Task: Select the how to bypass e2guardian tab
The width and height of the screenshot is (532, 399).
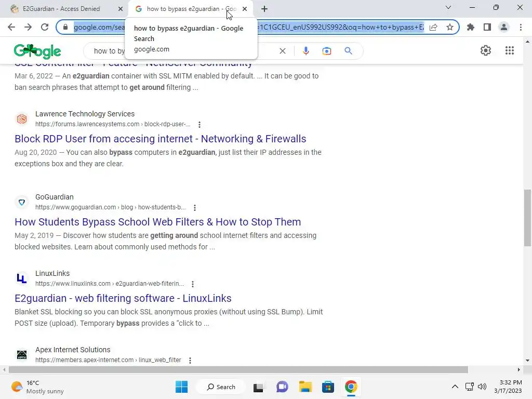Action: point(186,9)
